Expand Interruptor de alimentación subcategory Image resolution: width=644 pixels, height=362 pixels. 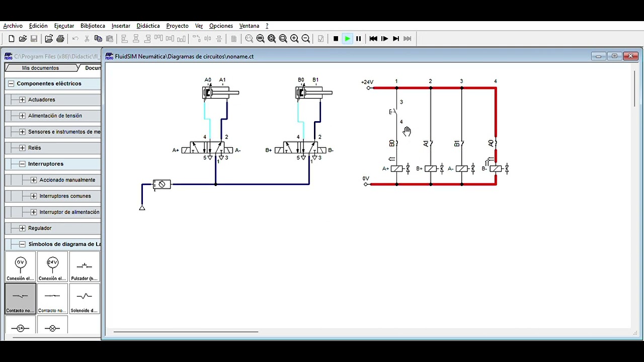34,212
